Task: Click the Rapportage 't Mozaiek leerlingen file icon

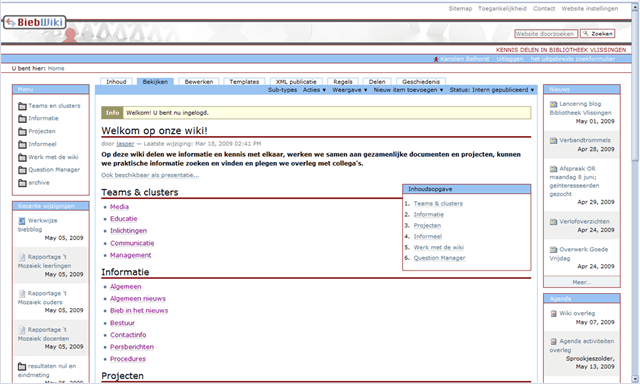Action: (x=22, y=257)
